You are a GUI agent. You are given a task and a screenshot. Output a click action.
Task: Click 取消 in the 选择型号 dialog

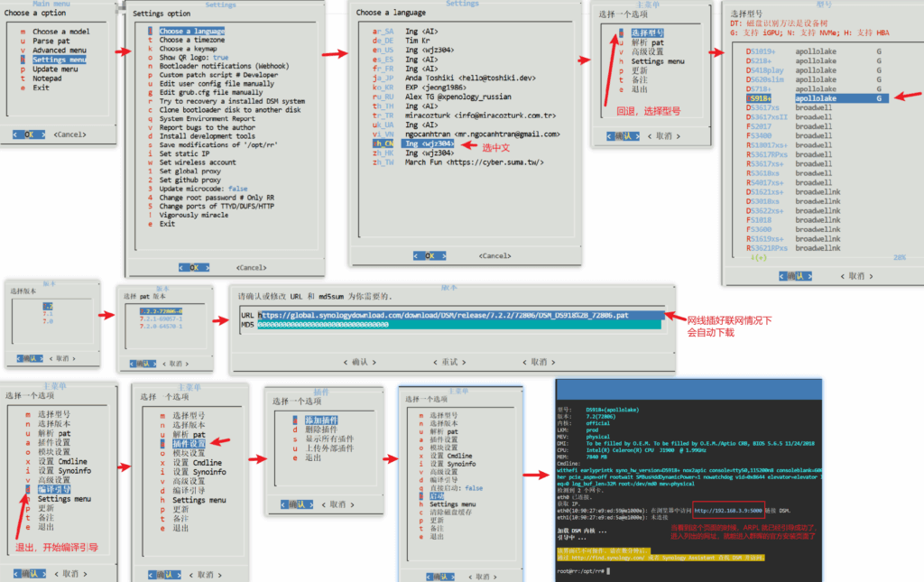click(857, 276)
